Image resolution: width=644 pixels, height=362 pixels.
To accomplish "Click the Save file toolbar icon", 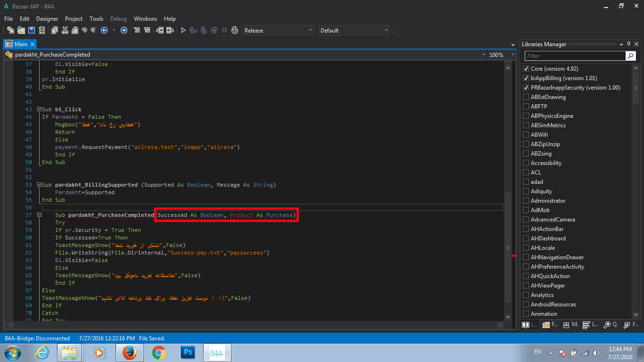I will 32,30.
